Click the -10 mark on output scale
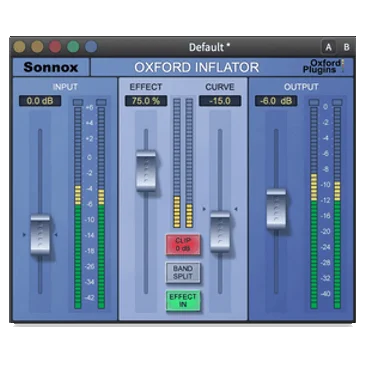This screenshot has height=365, width=365. pos(325,185)
